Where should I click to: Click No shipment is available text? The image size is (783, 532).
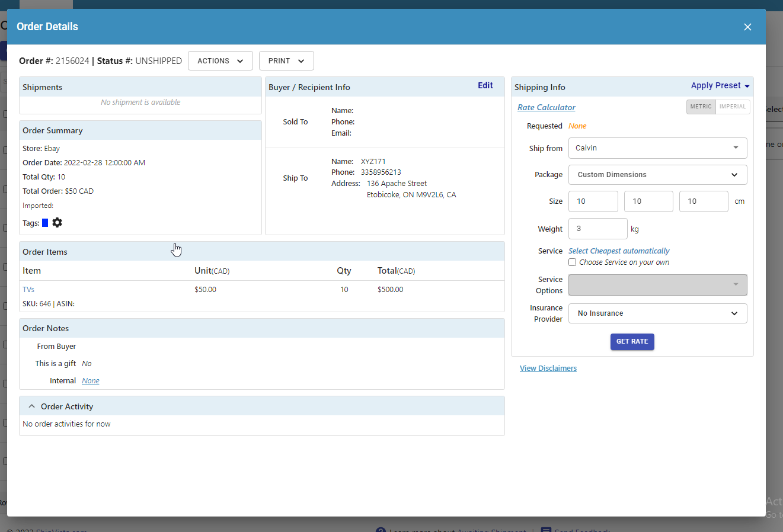click(x=140, y=102)
